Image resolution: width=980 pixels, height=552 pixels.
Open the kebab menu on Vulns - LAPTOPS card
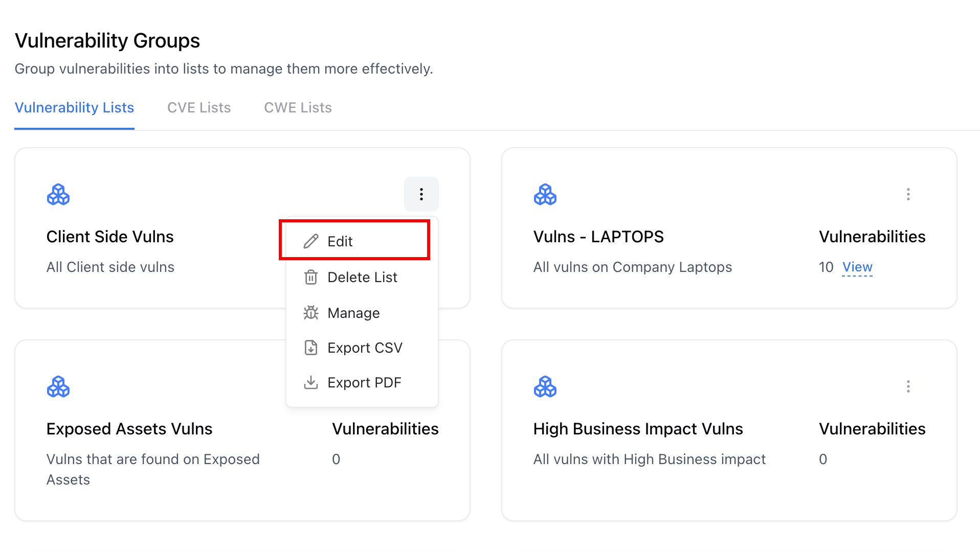[x=908, y=194]
